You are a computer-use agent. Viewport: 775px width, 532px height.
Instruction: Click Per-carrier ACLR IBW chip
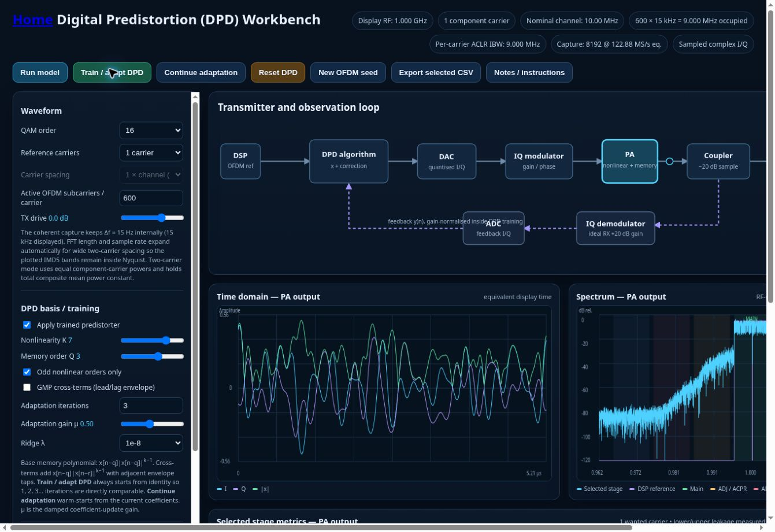pos(488,44)
